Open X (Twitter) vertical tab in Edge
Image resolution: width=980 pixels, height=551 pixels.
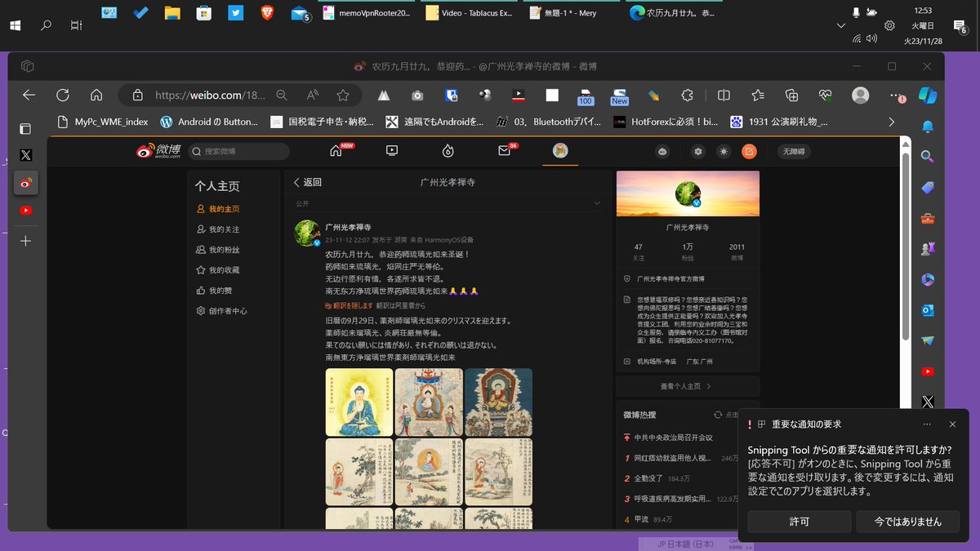[26, 155]
